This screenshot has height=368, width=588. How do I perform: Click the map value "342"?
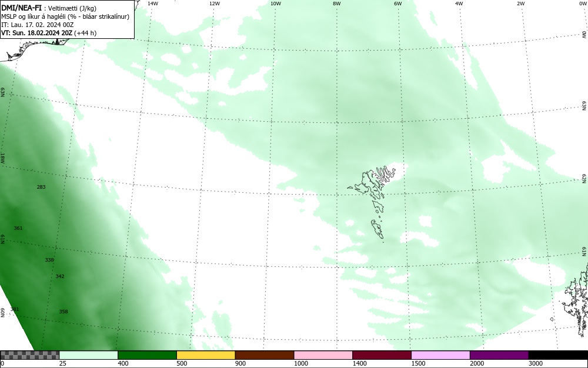click(60, 276)
